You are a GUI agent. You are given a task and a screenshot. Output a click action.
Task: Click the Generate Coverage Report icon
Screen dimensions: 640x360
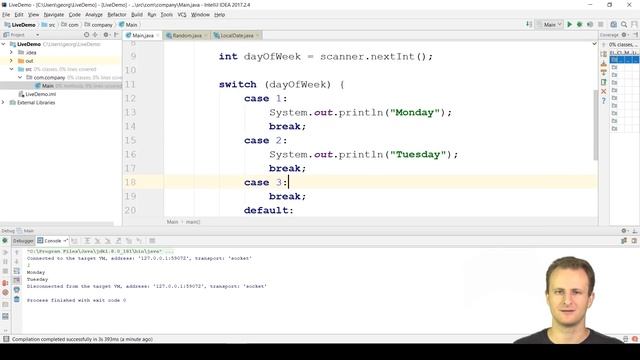pyautogui.click(x=604, y=82)
